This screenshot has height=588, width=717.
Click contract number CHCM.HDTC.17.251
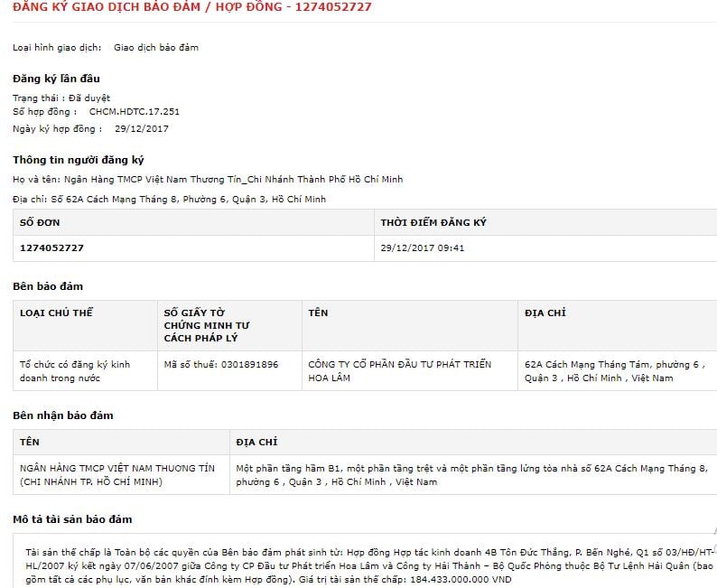click(x=135, y=111)
